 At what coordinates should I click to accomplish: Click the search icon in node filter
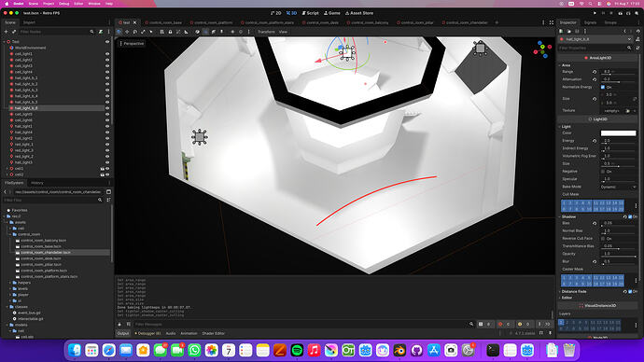(92, 32)
